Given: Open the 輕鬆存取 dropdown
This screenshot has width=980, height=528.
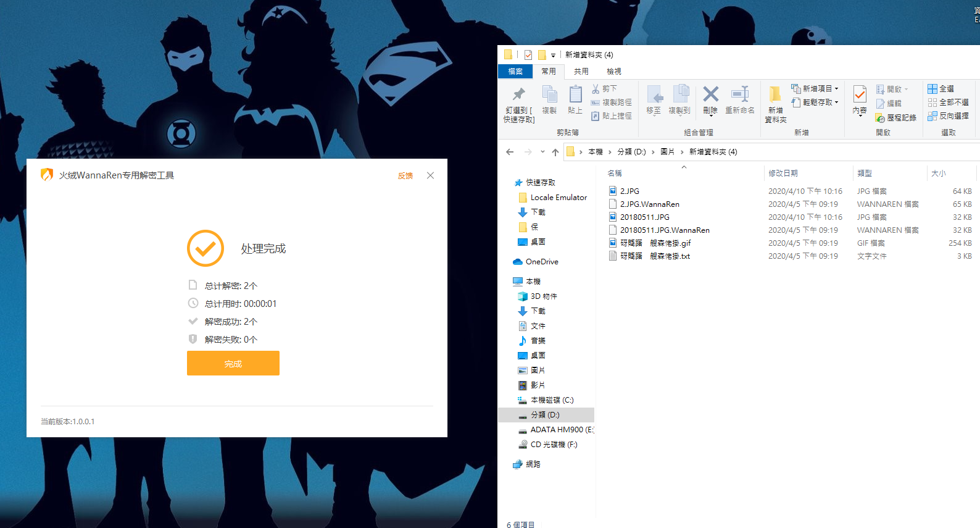Looking at the screenshot, I should point(815,103).
